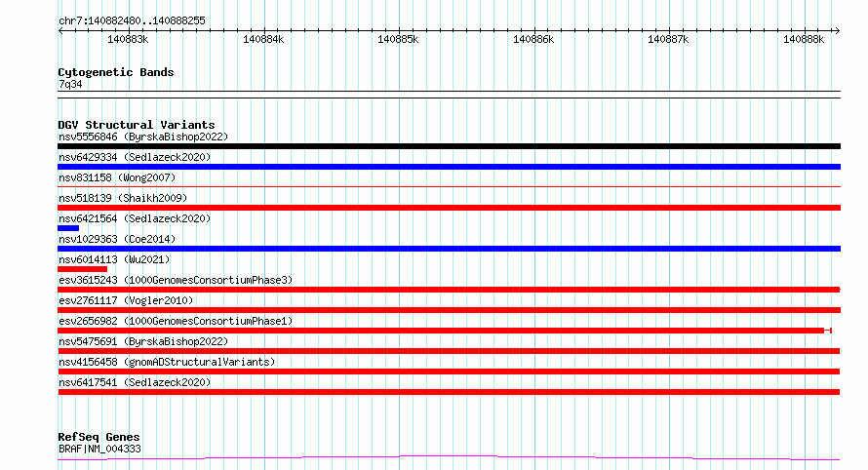Select the RefSeq Genes track title
The image size is (868, 470).
[x=99, y=437]
